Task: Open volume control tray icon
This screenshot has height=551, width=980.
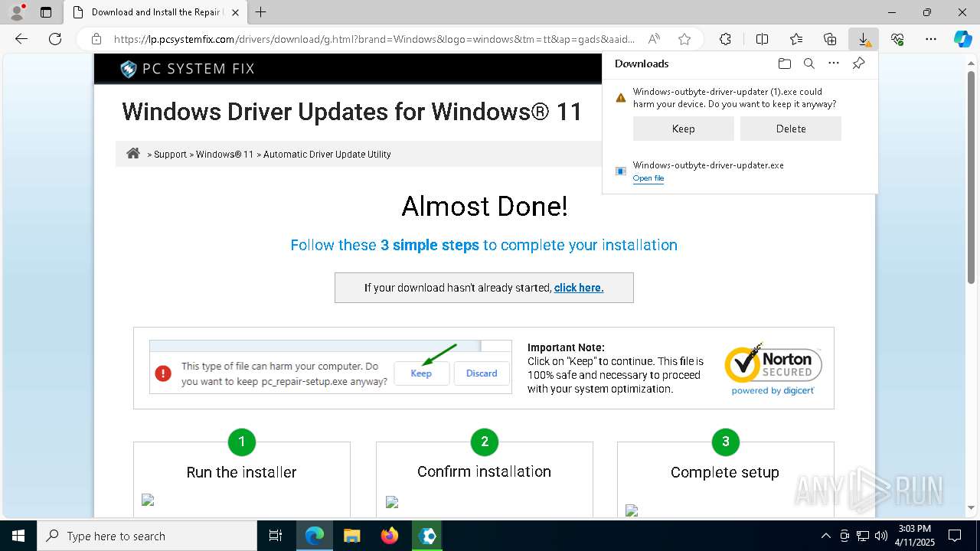Action: (880, 536)
